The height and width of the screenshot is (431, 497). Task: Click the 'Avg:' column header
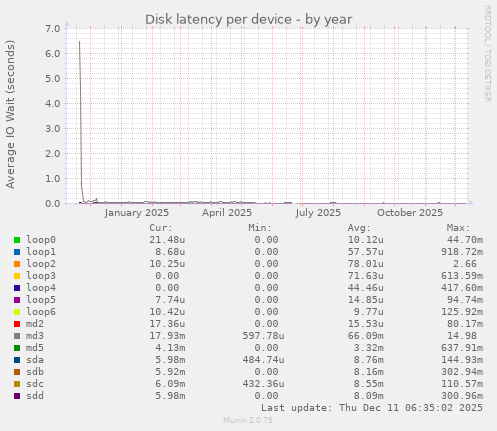tap(359, 228)
